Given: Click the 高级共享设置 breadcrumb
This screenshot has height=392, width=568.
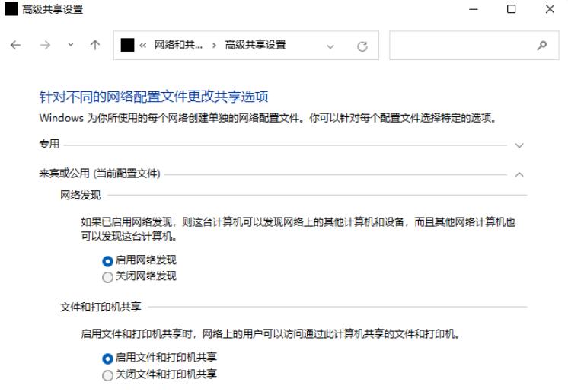Looking at the screenshot, I should point(255,45).
